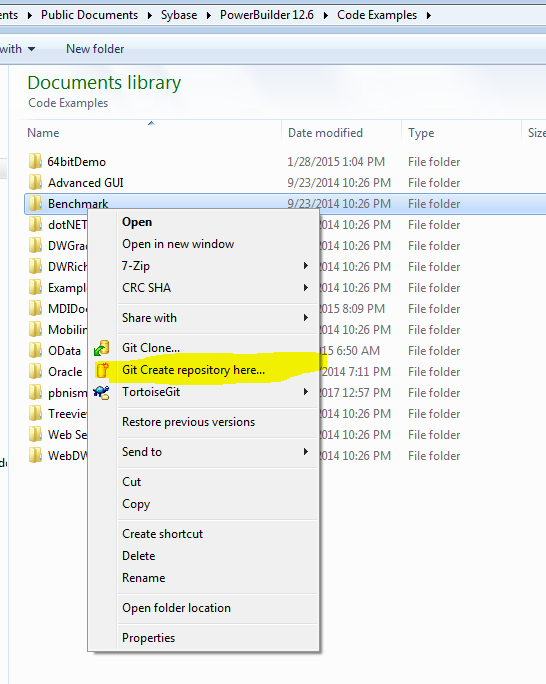Select the WebDW folder icon

pyautogui.click(x=35, y=455)
